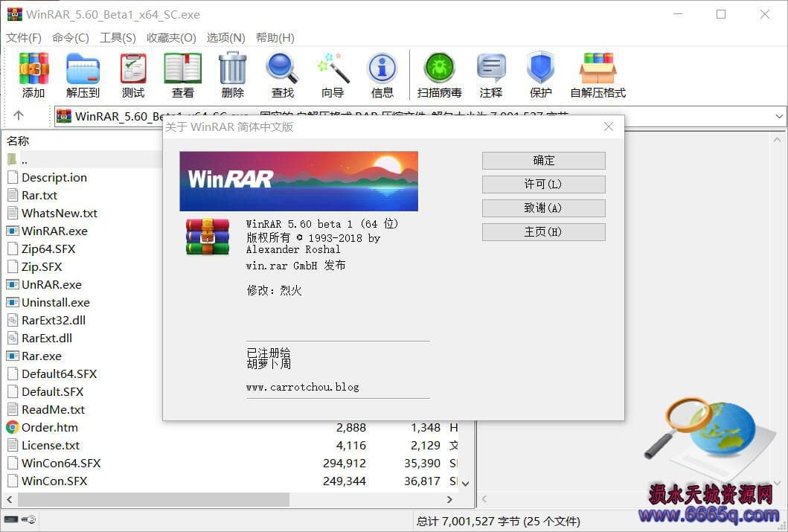The width and height of the screenshot is (788, 532).
Task: Select the Zip64.SFX file name
Action: pos(48,249)
